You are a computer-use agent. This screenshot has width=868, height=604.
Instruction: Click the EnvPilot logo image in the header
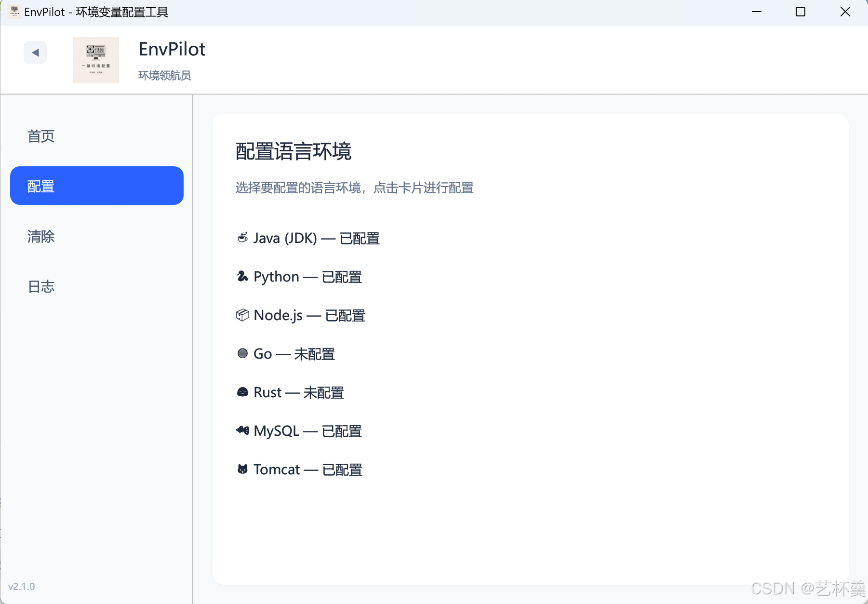[96, 60]
